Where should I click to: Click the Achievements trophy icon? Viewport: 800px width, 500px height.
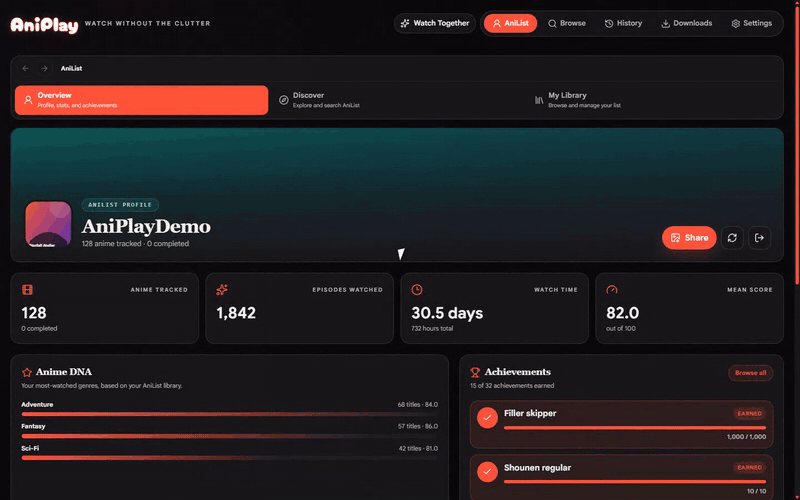click(475, 372)
